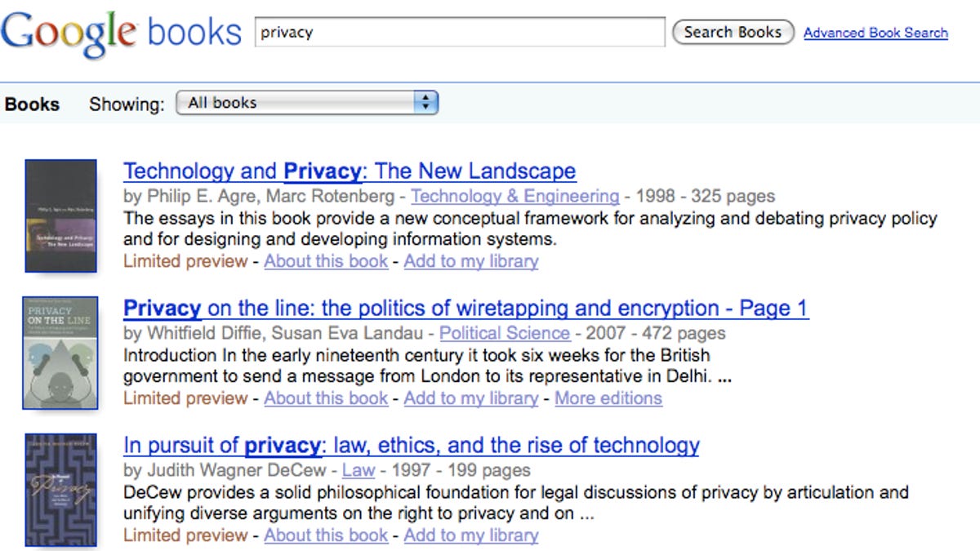Click 'About this book' for Privacy on the line
980x551 pixels.
(326, 398)
